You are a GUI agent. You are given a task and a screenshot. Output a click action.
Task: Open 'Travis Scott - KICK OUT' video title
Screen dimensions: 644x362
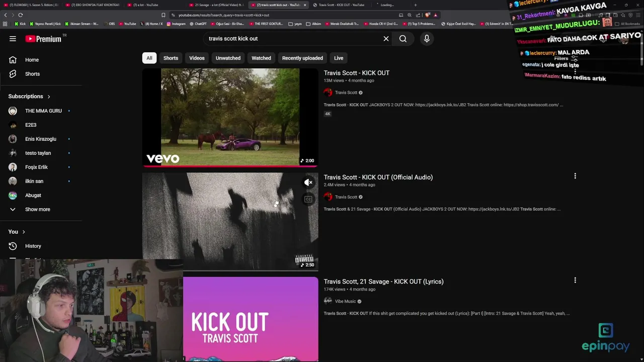(x=356, y=73)
